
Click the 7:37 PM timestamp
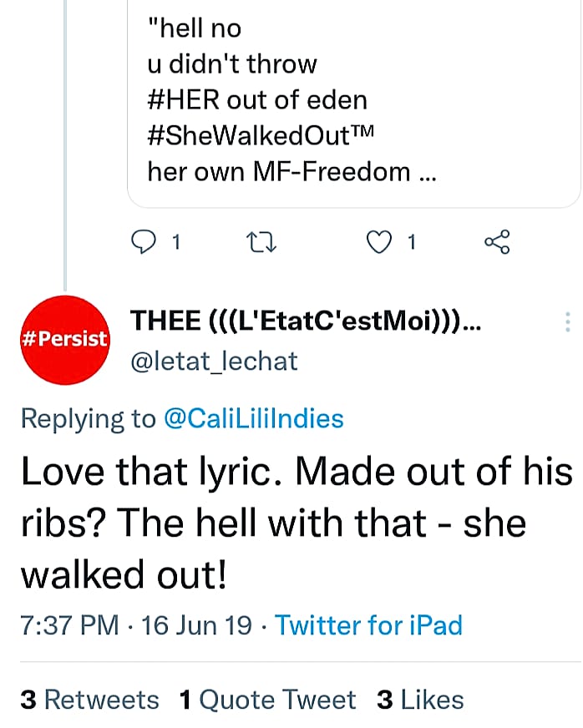[68, 624]
